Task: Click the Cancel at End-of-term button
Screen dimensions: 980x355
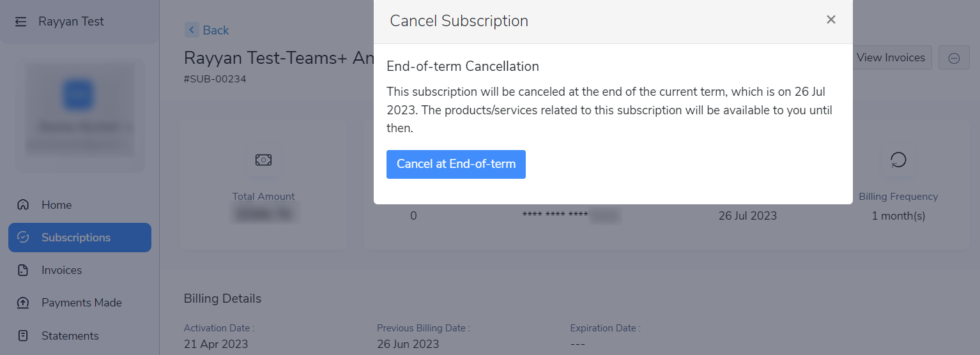Action: coord(456,164)
